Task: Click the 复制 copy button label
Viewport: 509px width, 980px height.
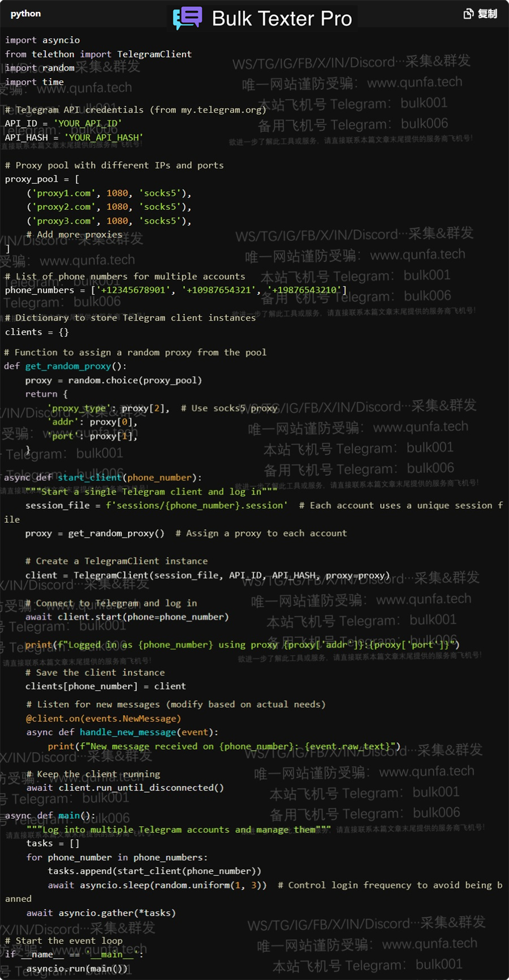Action: point(488,14)
